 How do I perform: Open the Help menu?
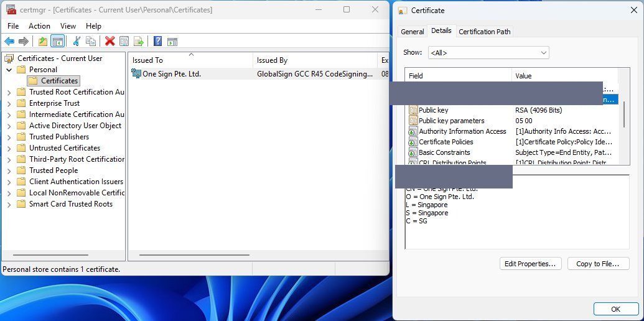click(x=93, y=26)
